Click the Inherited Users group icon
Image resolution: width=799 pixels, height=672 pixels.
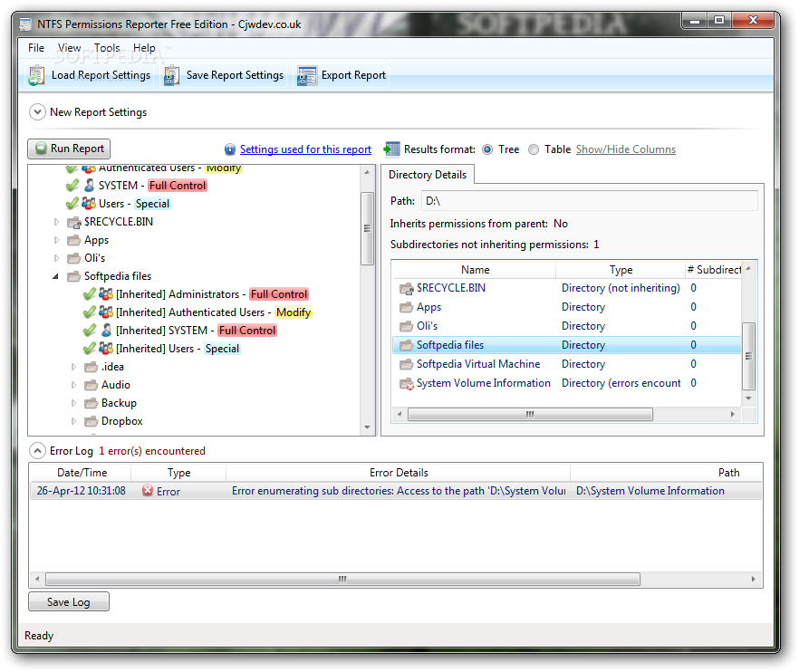106,348
